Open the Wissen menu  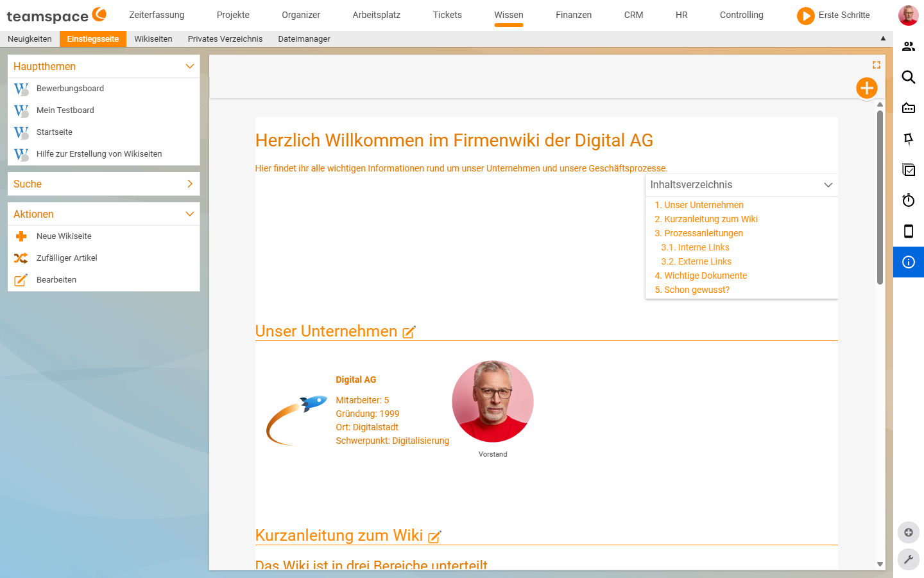509,15
